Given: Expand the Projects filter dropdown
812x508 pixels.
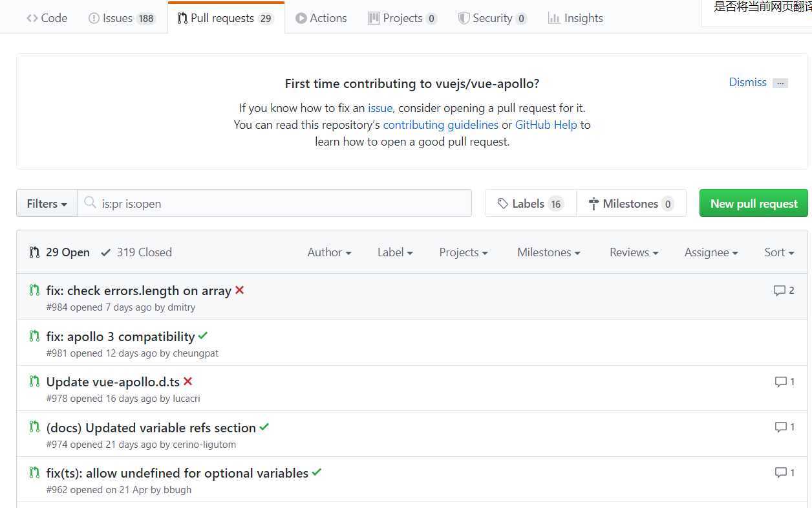Looking at the screenshot, I should point(464,252).
